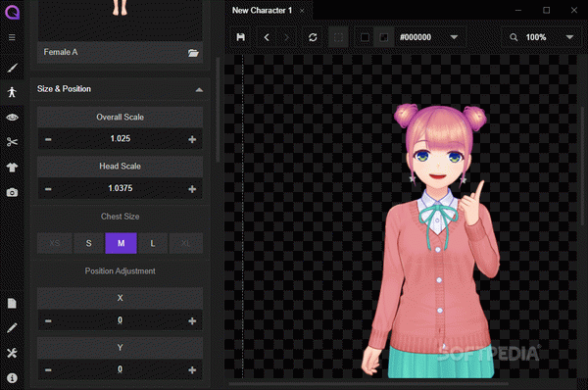Click the camera icon in sidebar

click(x=12, y=192)
